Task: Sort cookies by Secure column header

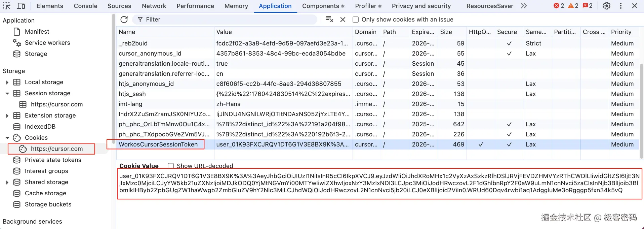Action: [509, 32]
